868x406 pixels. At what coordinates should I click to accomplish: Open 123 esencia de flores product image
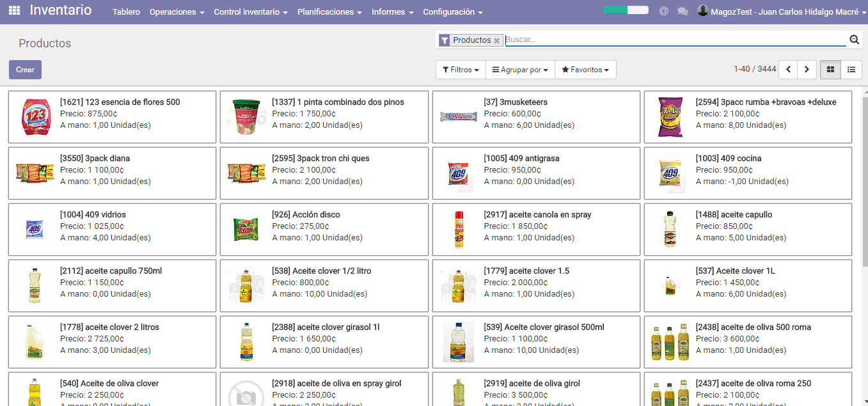[35, 117]
